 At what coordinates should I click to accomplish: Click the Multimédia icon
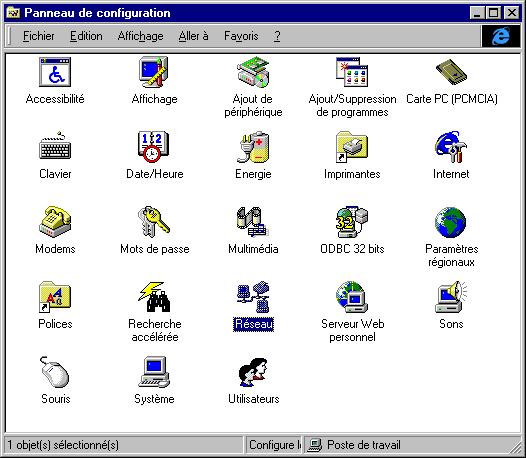[x=253, y=221]
